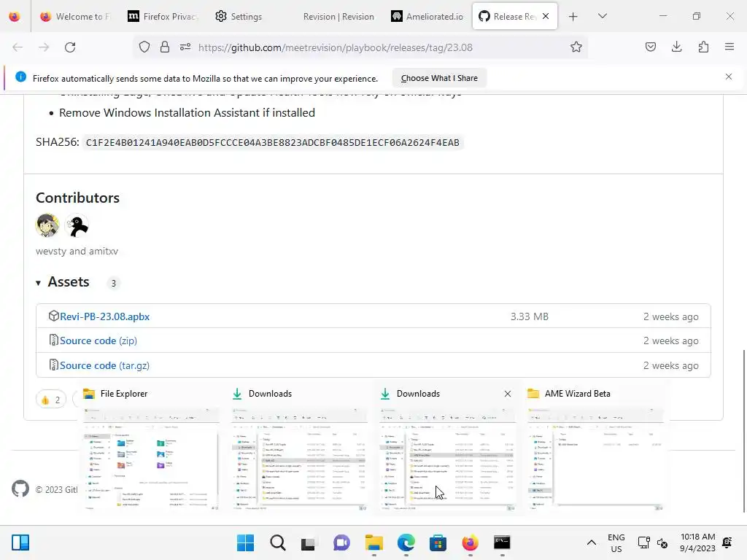List all tabs dropdown arrow
747x560 pixels.
[602, 17]
